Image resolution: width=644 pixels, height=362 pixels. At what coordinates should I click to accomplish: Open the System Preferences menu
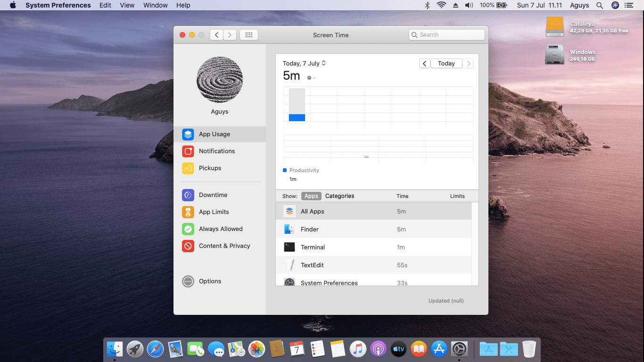coord(58,5)
